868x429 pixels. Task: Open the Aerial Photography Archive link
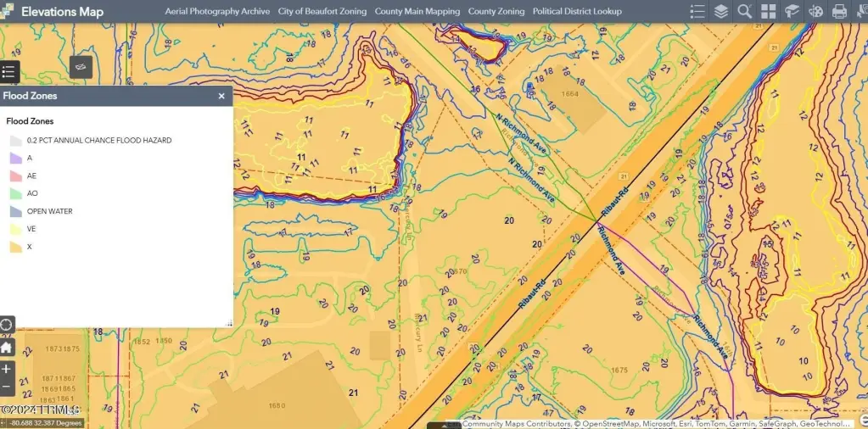(x=217, y=11)
